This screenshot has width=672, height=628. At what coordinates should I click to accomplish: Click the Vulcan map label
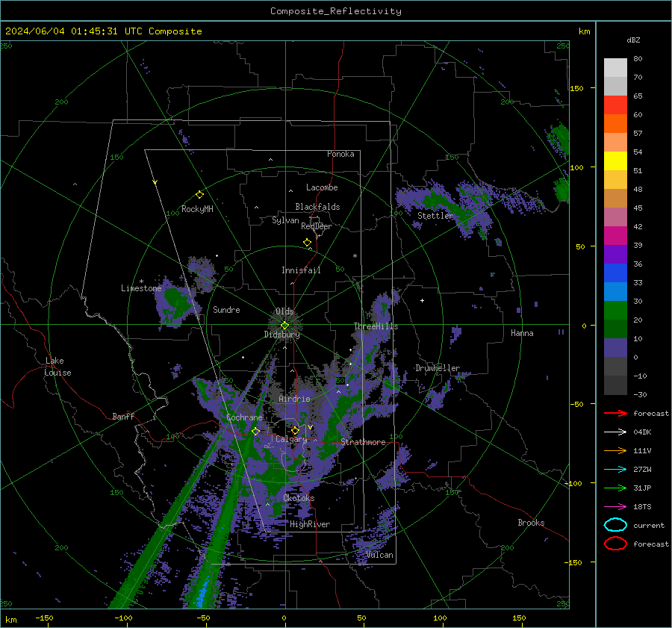pyautogui.click(x=380, y=555)
